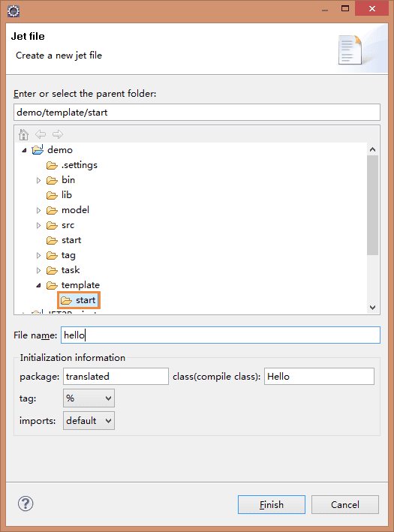The width and height of the screenshot is (394, 532).
Task: Select the demo project icon
Action: click(x=38, y=149)
